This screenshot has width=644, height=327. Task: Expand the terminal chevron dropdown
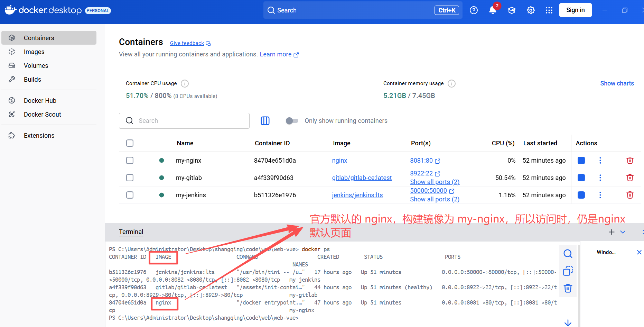click(623, 232)
